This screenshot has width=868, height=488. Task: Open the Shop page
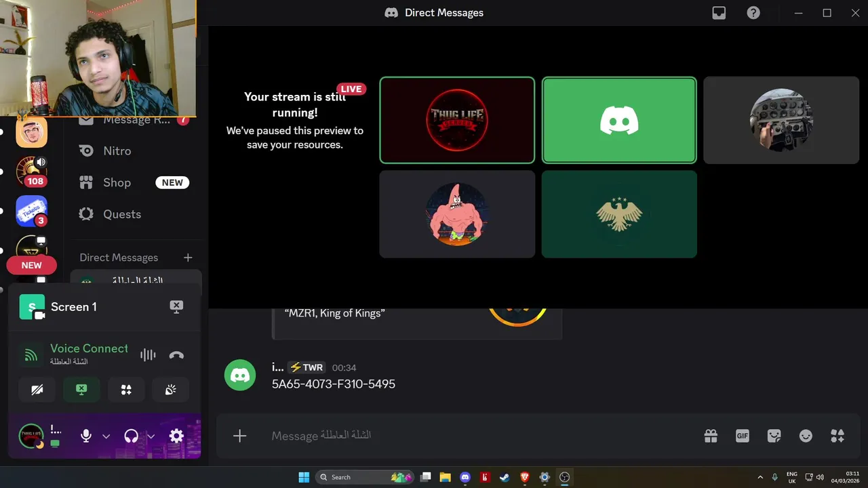click(136, 182)
